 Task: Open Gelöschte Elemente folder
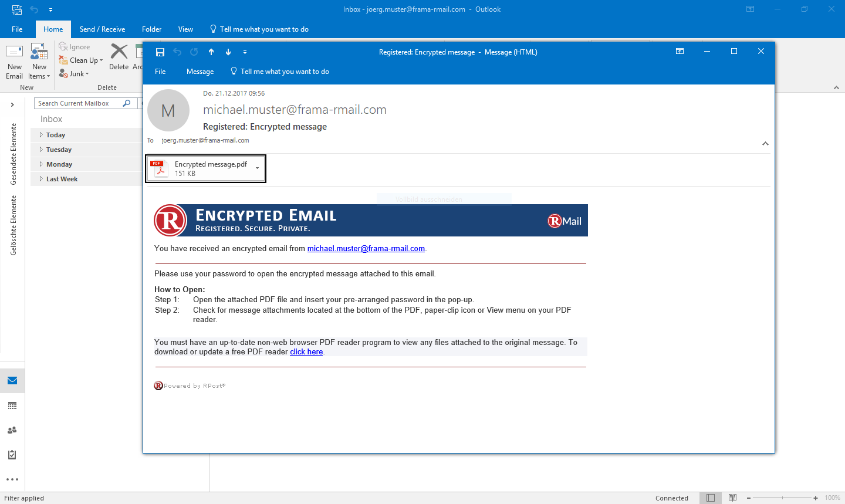(13, 225)
